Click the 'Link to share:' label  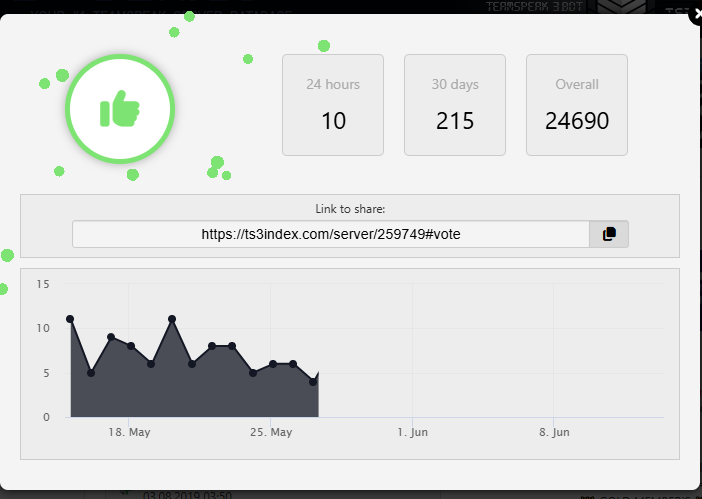[350, 209]
